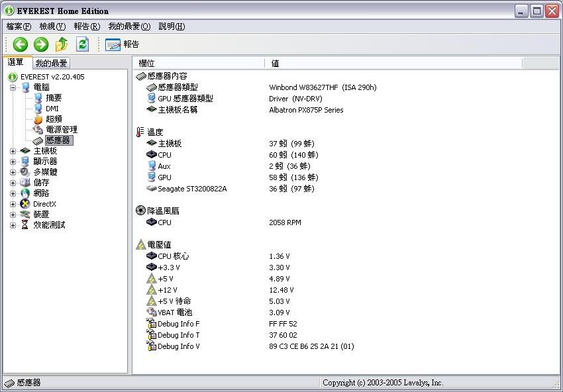Click the VBAT 電池 battery icon

(152, 312)
